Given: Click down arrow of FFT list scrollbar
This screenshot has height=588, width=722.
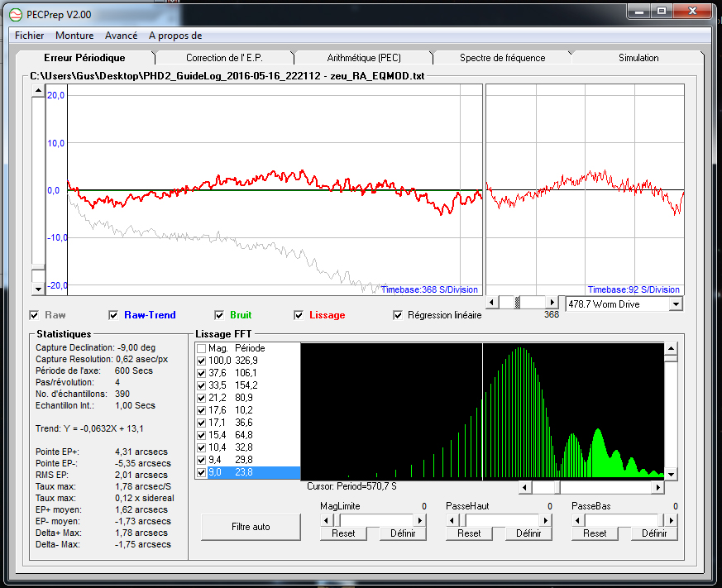Looking at the screenshot, I should tap(672, 474).
